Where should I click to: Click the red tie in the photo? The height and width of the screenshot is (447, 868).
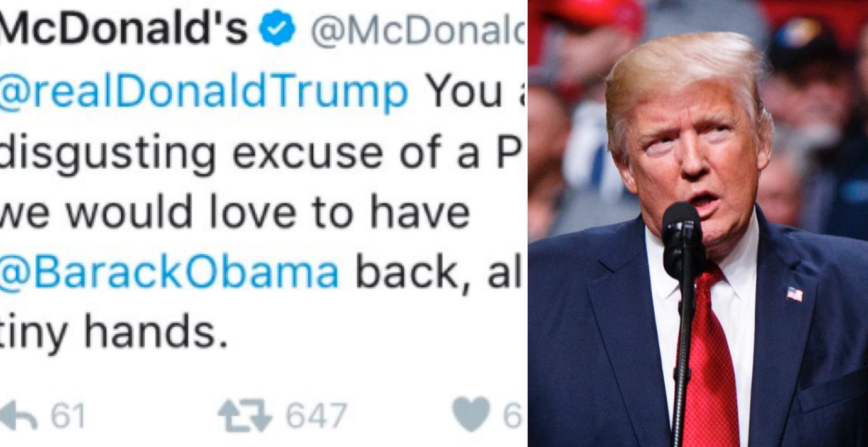click(x=711, y=359)
